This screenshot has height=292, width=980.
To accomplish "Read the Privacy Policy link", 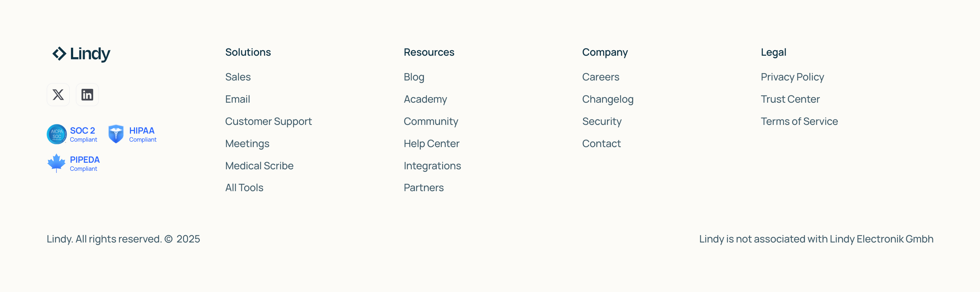I will click(x=792, y=77).
